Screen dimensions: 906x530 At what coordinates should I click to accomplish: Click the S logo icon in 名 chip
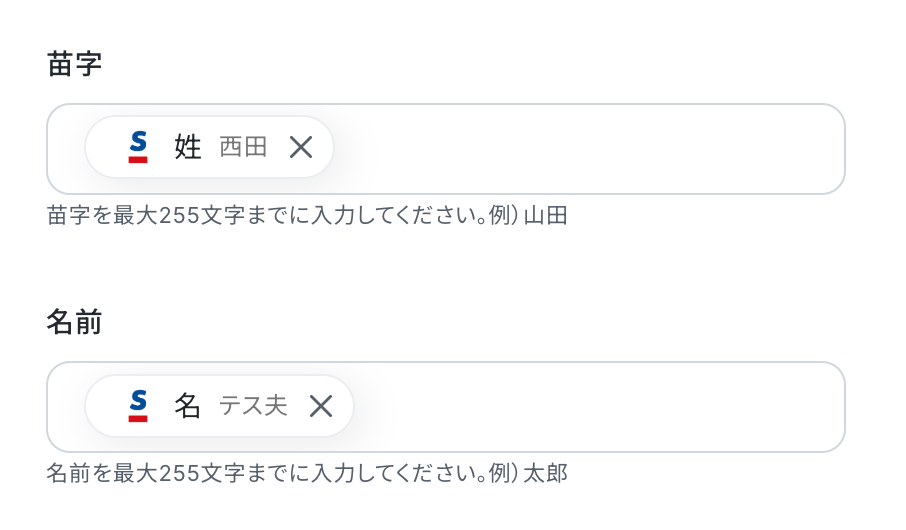pyautogui.click(x=138, y=405)
